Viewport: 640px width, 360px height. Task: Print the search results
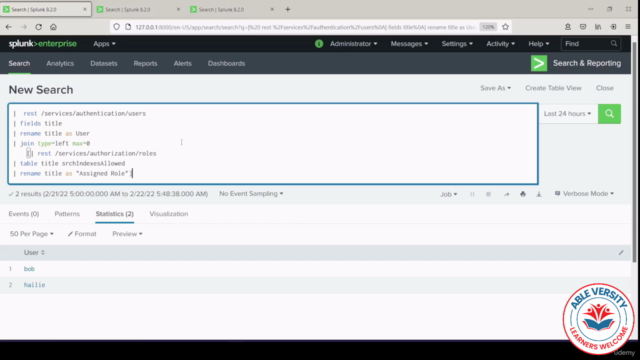click(x=523, y=194)
